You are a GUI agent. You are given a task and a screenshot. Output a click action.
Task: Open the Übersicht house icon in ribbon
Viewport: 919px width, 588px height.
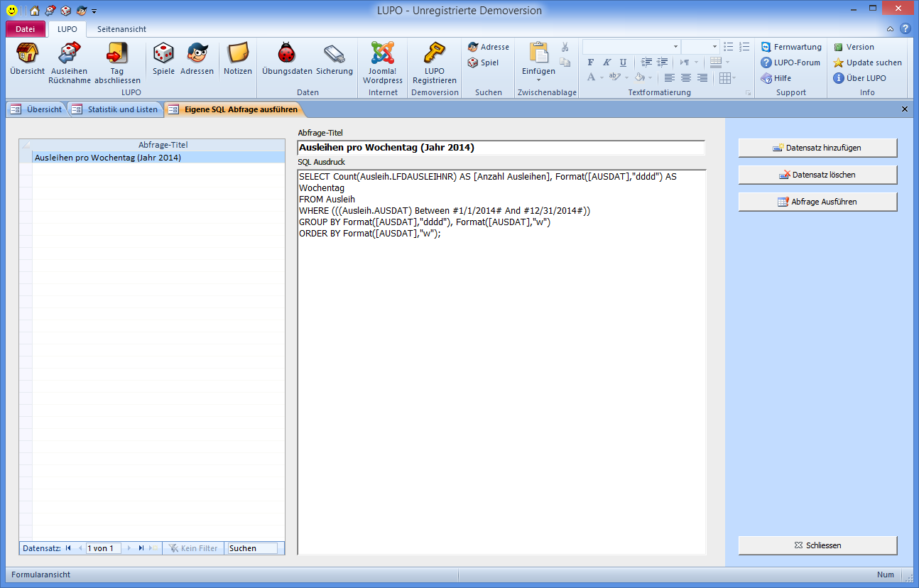pos(28,59)
